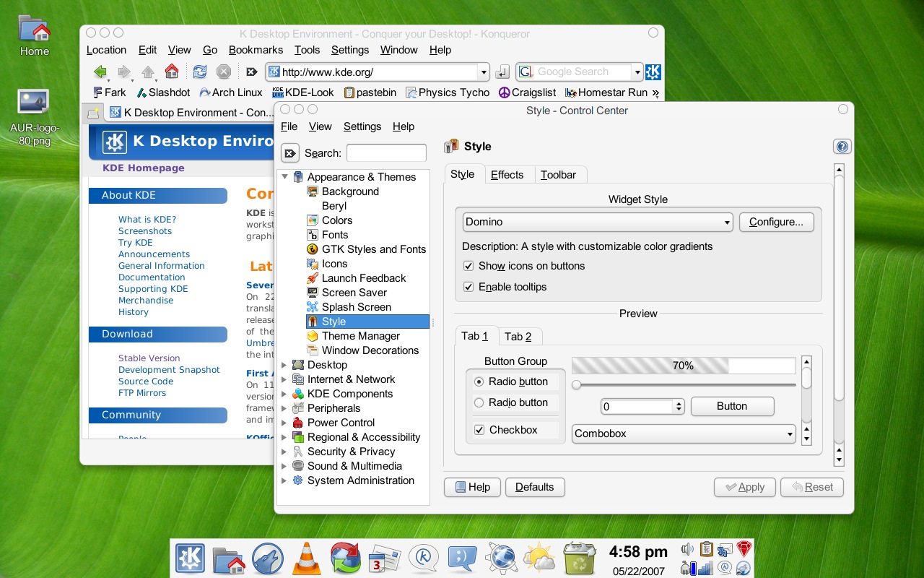924x578 pixels.
Task: Clear the Konqueror location bar
Action: pyautogui.click(x=251, y=72)
